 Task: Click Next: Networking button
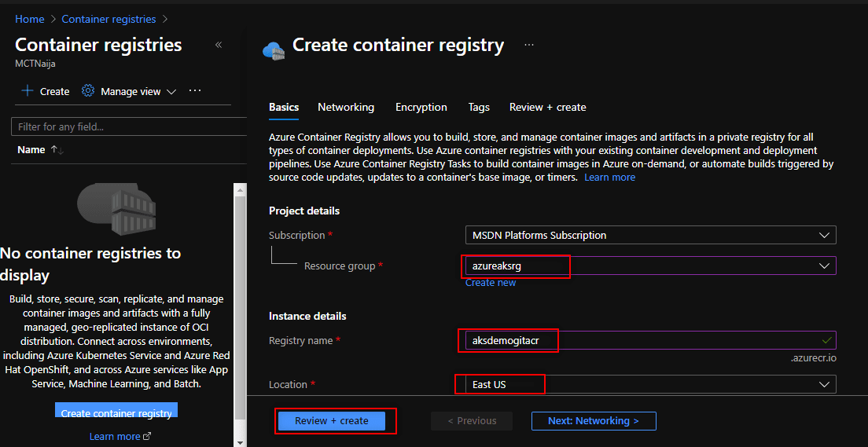click(594, 421)
